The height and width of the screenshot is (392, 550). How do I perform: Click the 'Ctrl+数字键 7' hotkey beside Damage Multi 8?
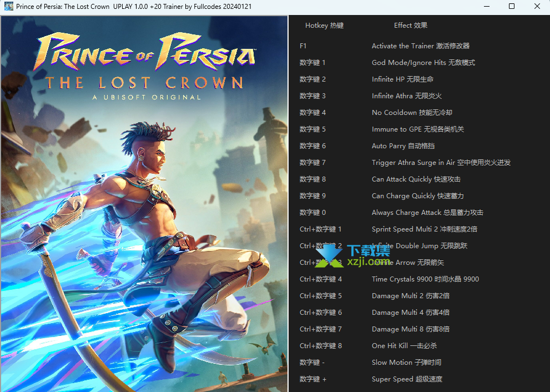(x=321, y=329)
